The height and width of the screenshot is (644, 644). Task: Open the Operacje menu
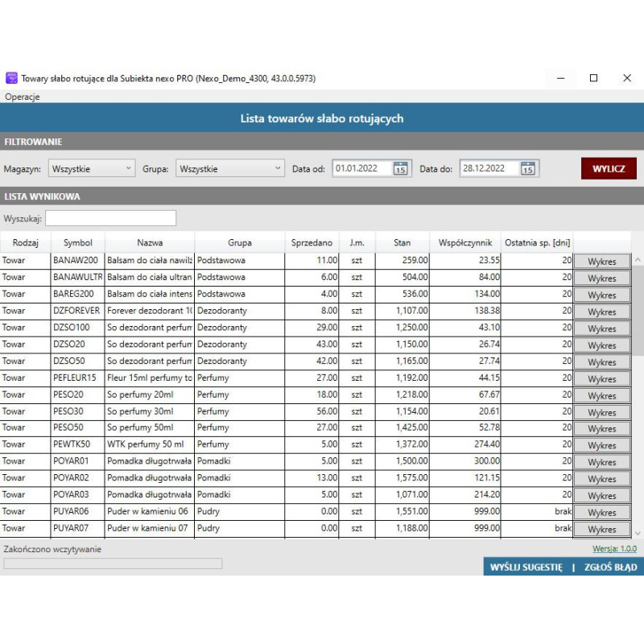22,97
